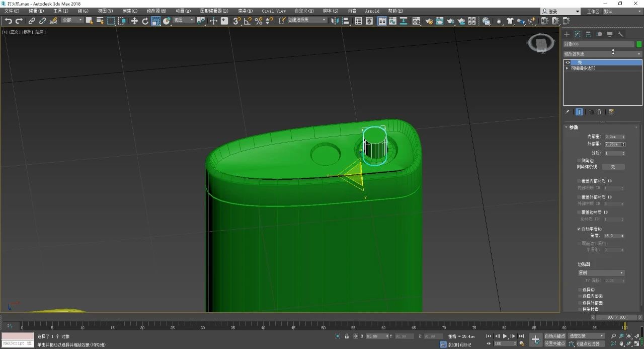Viewport: 644px width, 349px height.
Task: Select the Move transform tool
Action: (134, 21)
